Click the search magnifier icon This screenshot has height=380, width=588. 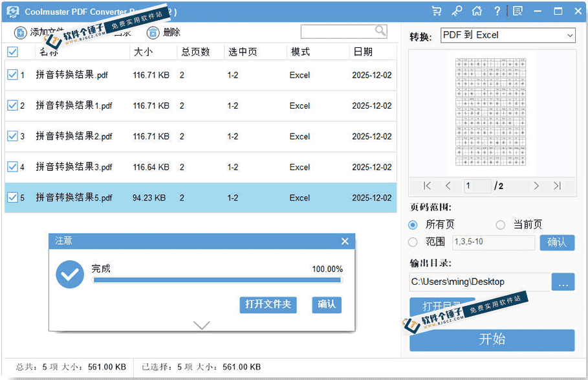(x=380, y=31)
